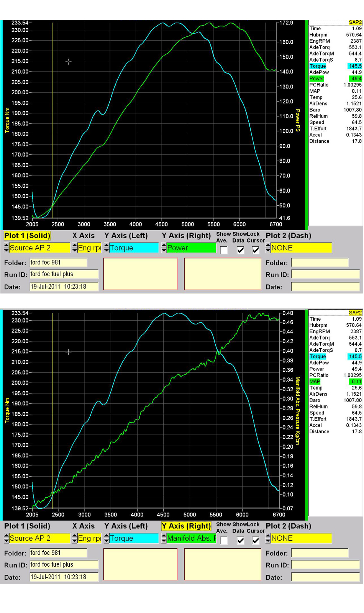Viewport: 364px width, 613px height.
Task: Click Run ID field 'ford foc fuel plus' in Manifold Abs. panel
Action: (x=64, y=565)
